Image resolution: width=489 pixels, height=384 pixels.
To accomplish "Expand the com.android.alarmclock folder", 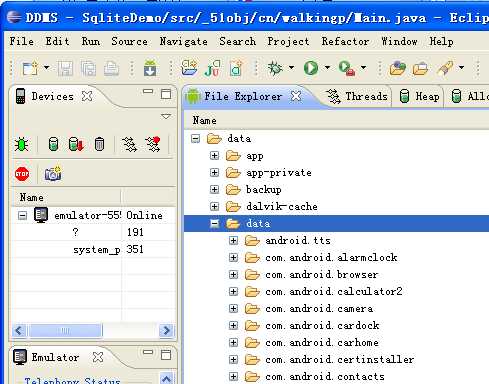I will tap(234, 257).
